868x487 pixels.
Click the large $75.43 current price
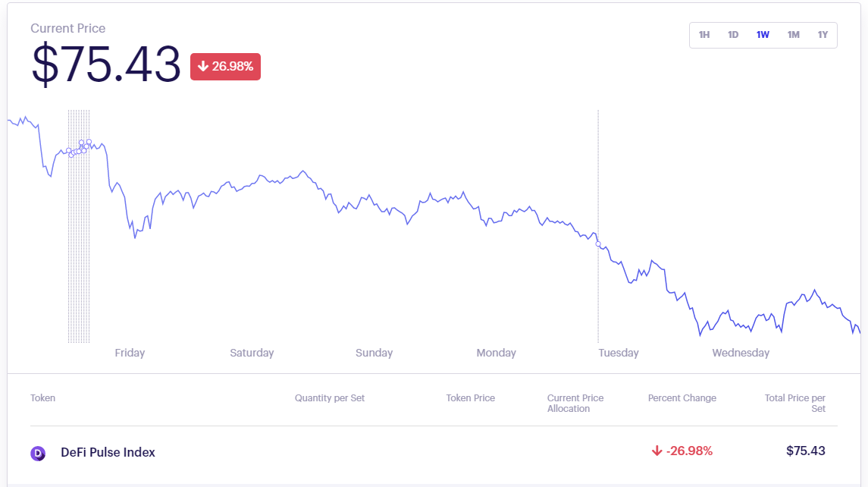[105, 64]
